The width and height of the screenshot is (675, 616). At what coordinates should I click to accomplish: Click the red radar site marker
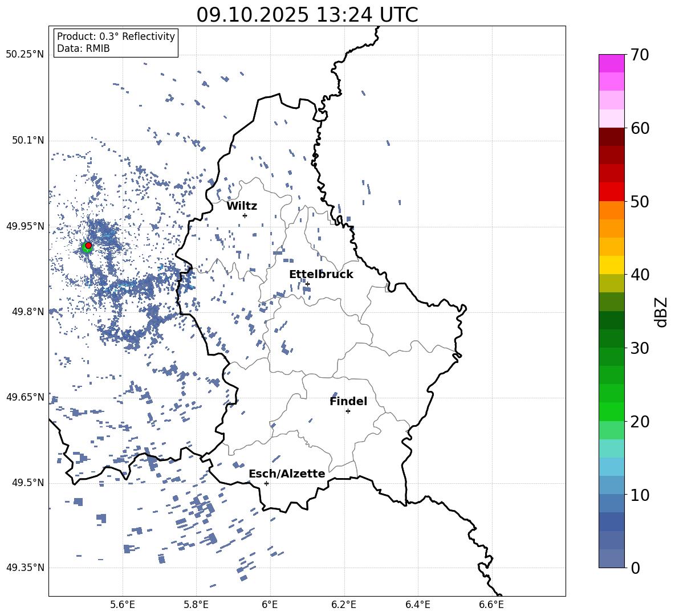pos(88,246)
